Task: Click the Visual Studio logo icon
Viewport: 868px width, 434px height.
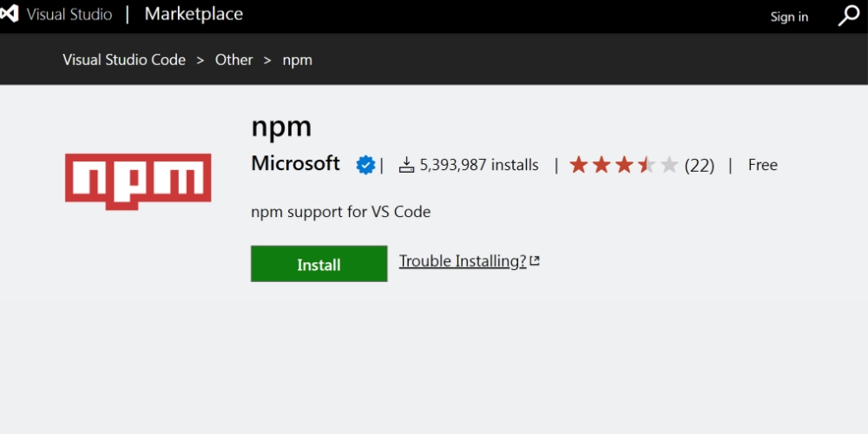Action: [x=9, y=14]
